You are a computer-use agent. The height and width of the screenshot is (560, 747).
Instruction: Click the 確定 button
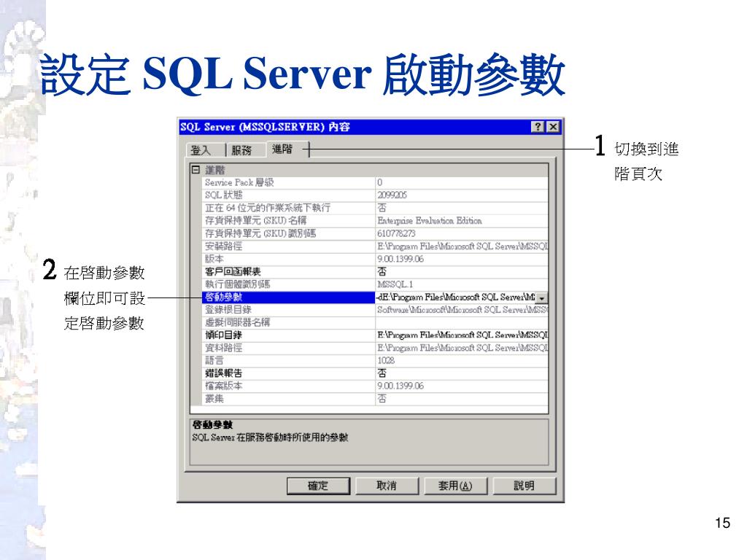point(318,486)
